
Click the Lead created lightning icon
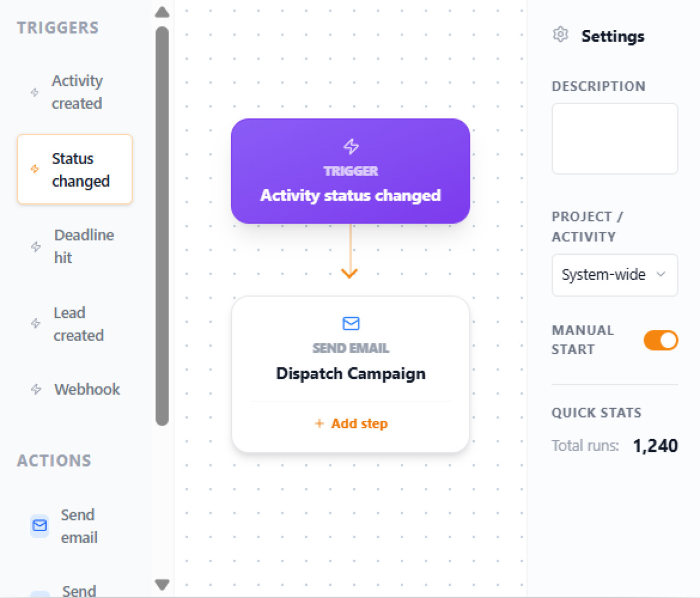[x=36, y=323]
